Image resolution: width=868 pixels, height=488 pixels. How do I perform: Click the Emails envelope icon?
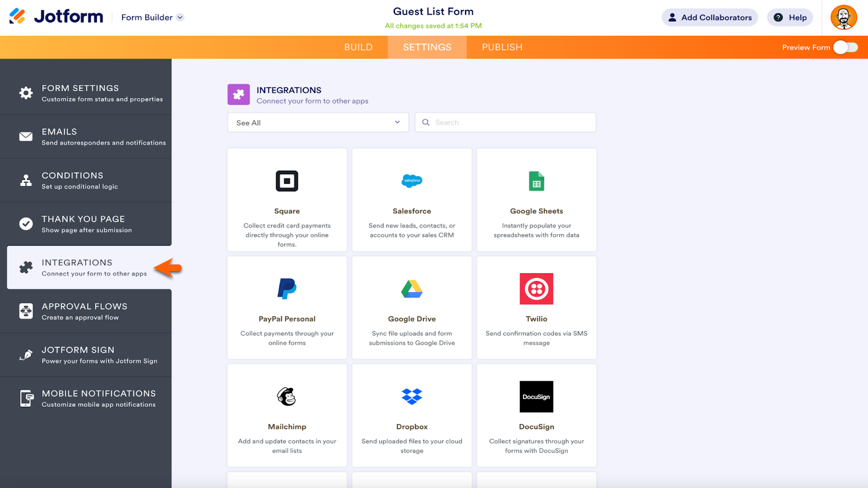pos(26,137)
